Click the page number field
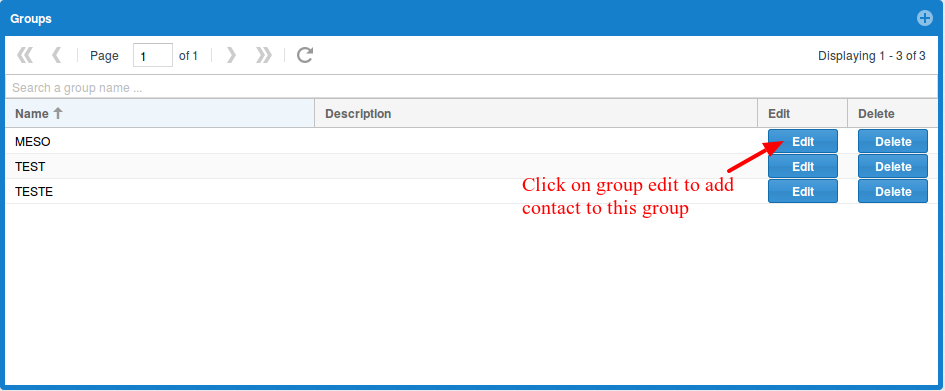 [153, 55]
